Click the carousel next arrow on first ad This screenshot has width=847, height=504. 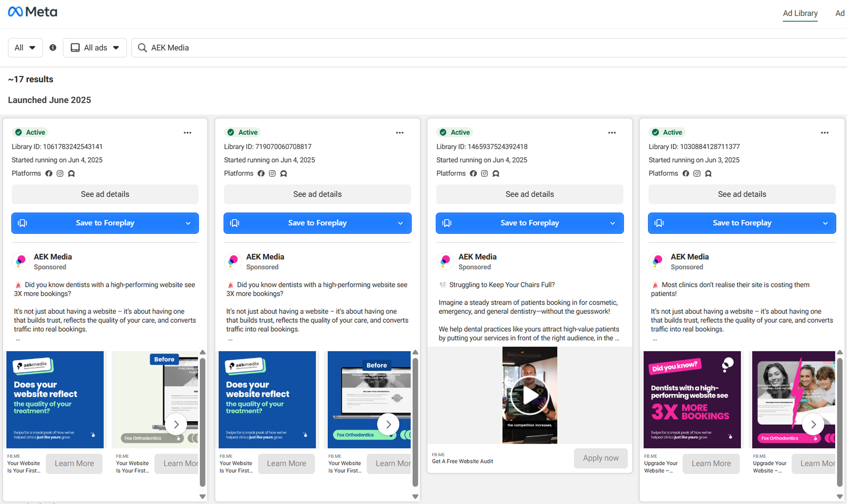(x=176, y=424)
